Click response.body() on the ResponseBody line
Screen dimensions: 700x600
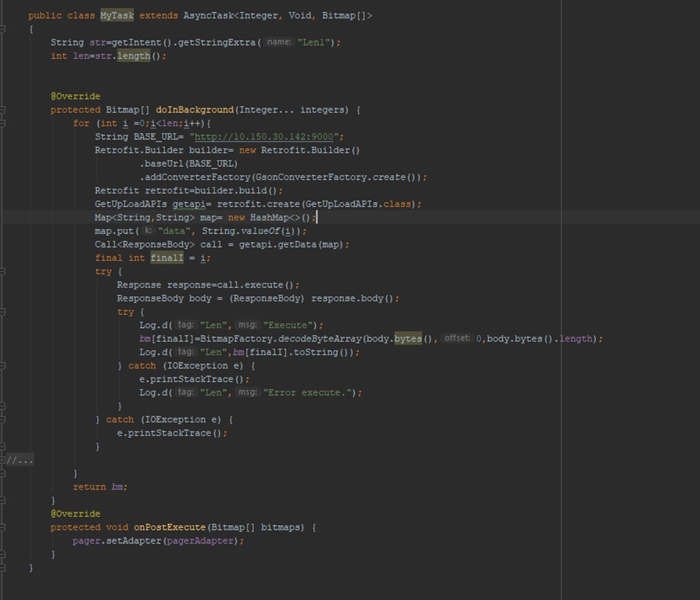pos(353,298)
